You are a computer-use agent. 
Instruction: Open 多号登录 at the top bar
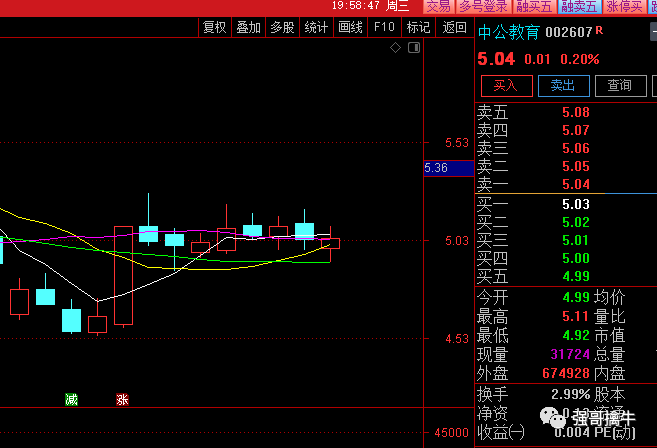pos(484,6)
